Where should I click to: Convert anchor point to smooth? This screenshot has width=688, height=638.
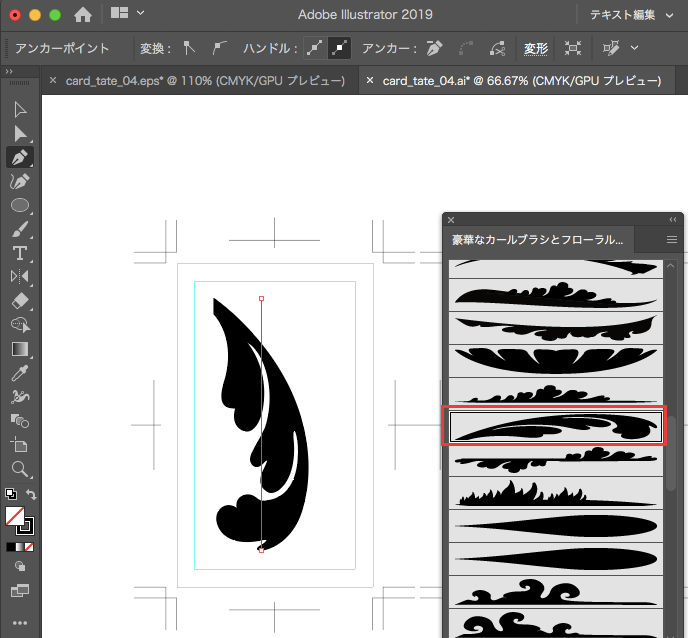click(x=221, y=48)
